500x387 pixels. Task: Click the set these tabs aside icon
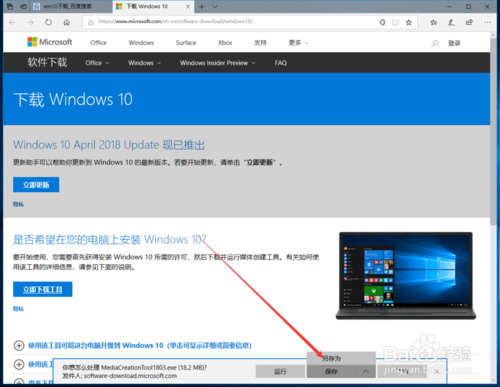pos(23,6)
